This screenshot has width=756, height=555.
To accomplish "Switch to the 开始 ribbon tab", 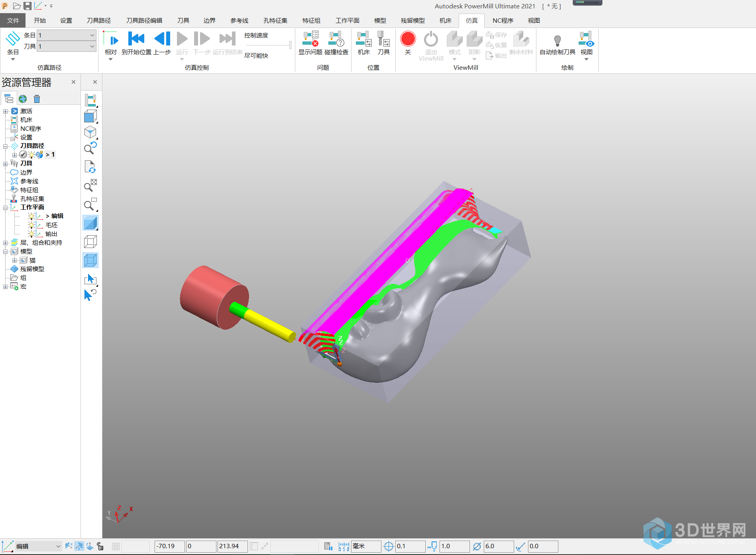I will pyautogui.click(x=40, y=20).
